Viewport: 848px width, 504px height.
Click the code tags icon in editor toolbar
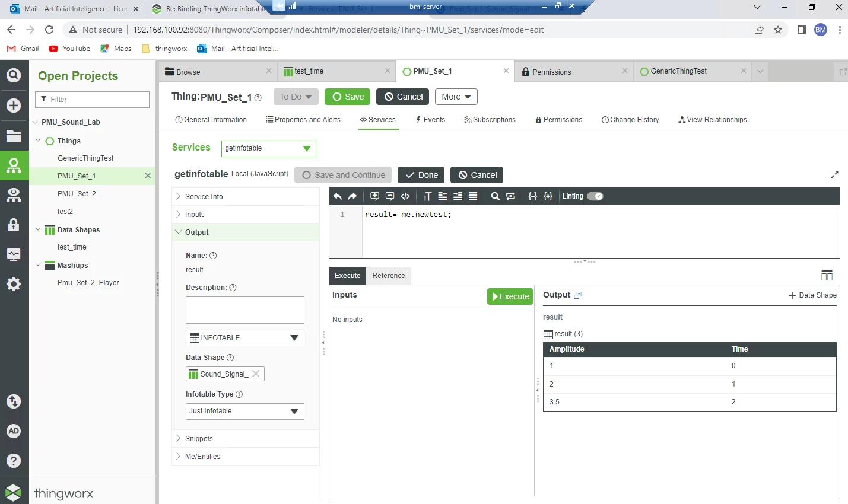(x=405, y=196)
